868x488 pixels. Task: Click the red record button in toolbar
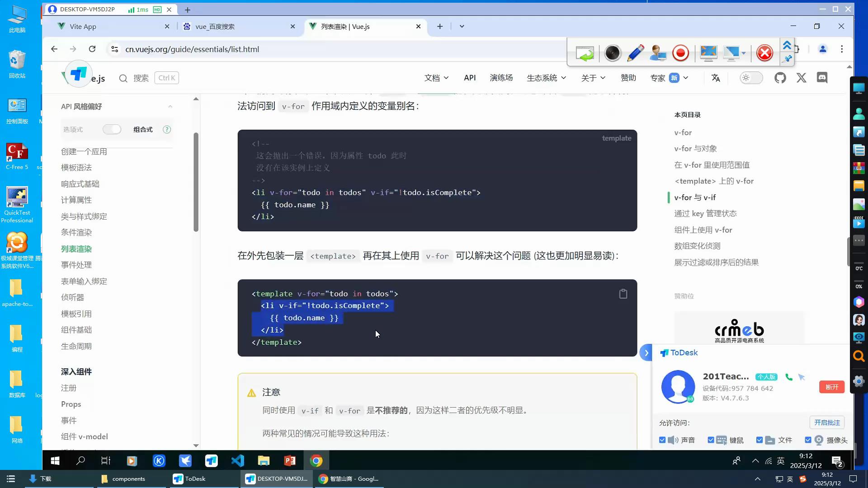click(680, 53)
